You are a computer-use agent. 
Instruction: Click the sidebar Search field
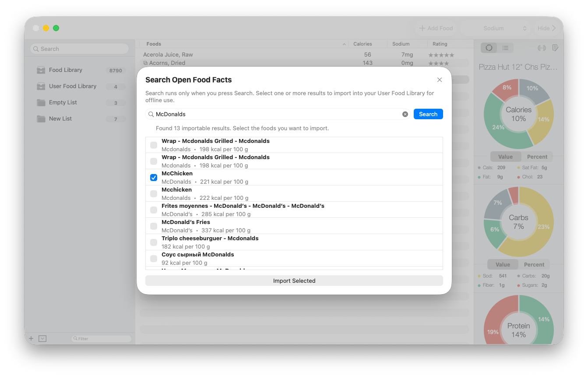tap(80, 49)
